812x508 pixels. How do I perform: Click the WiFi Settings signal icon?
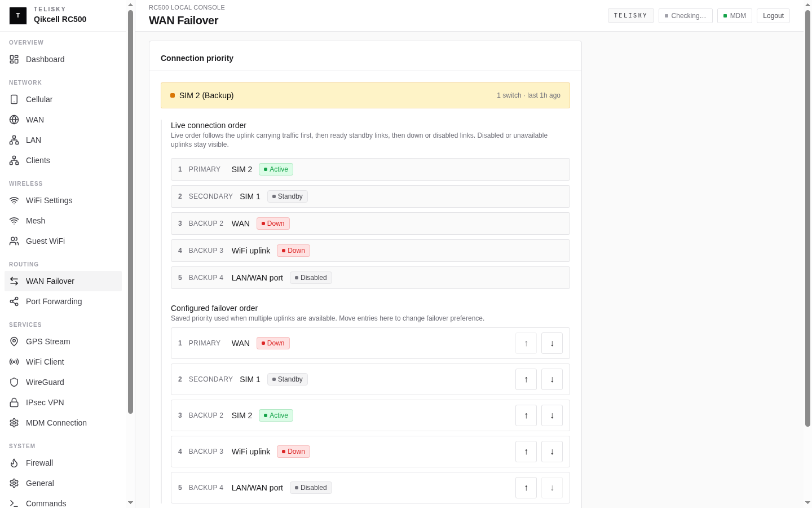[x=14, y=200]
